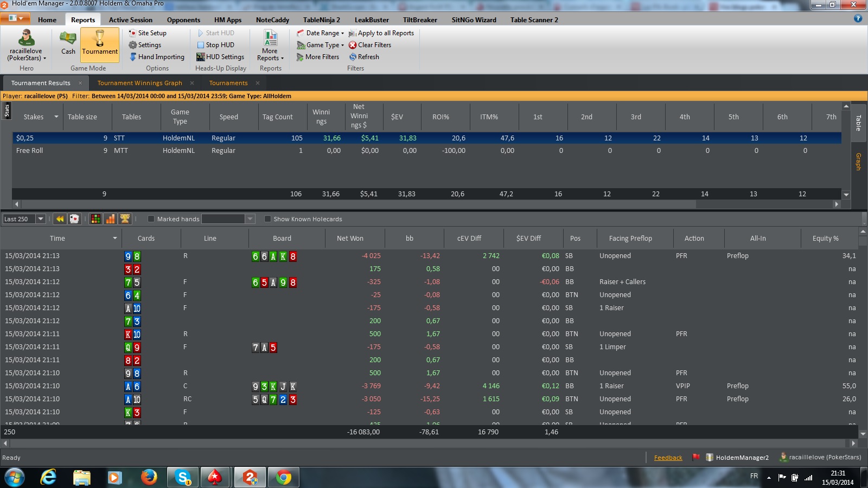This screenshot has height=488, width=868.
Task: Open the Help question mark icon
Action: [x=858, y=18]
